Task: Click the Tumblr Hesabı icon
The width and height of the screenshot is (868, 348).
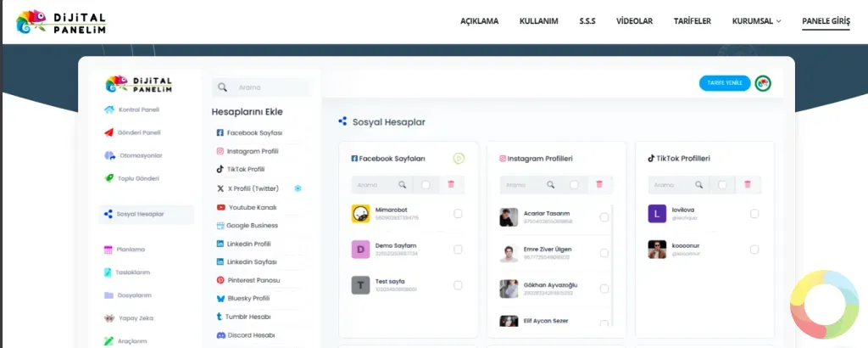Action: tap(220, 317)
